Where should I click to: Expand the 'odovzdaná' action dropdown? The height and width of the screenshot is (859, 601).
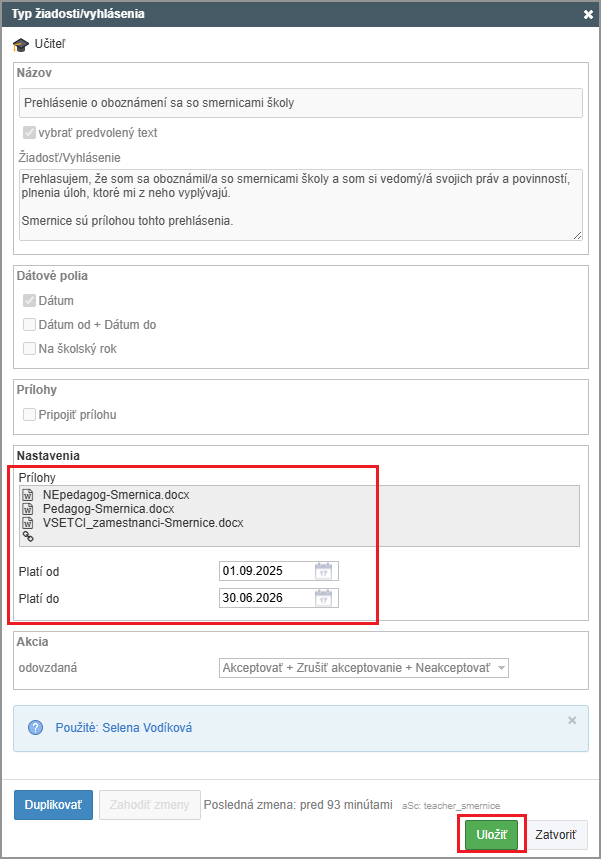364,668
